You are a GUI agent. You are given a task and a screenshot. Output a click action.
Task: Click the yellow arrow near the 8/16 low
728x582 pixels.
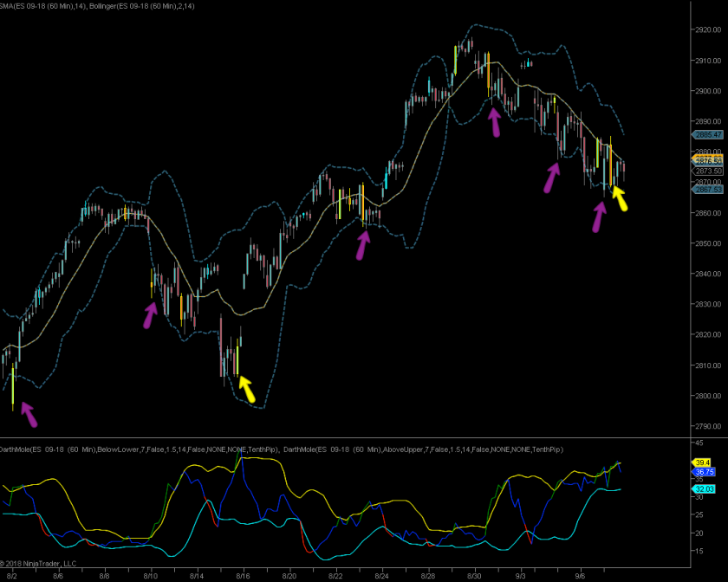[x=245, y=389]
